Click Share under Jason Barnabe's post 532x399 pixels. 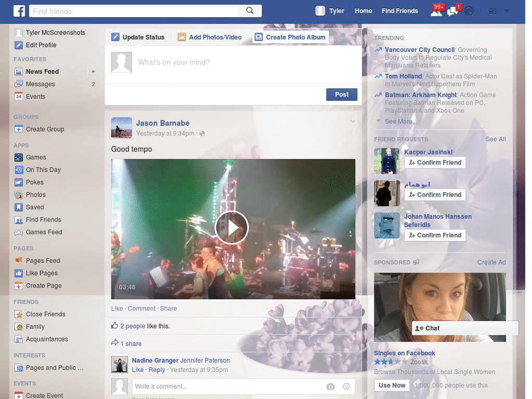pos(168,309)
